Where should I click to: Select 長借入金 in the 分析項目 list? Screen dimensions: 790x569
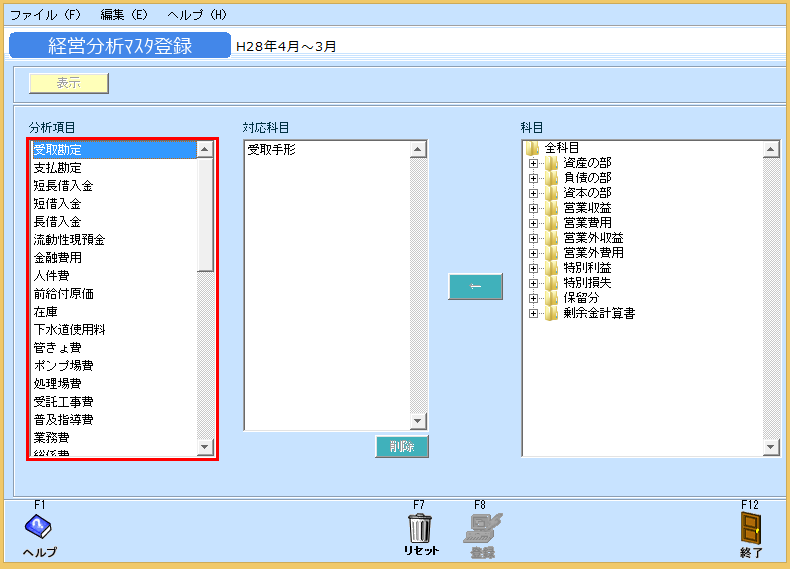click(114, 222)
